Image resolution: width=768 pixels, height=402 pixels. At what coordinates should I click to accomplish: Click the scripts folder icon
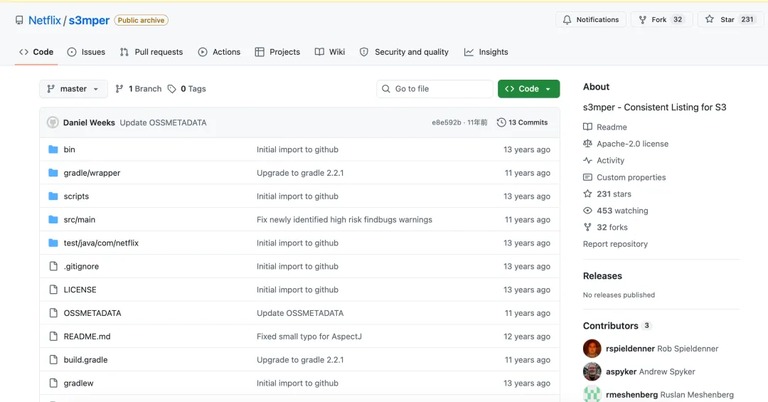53,196
